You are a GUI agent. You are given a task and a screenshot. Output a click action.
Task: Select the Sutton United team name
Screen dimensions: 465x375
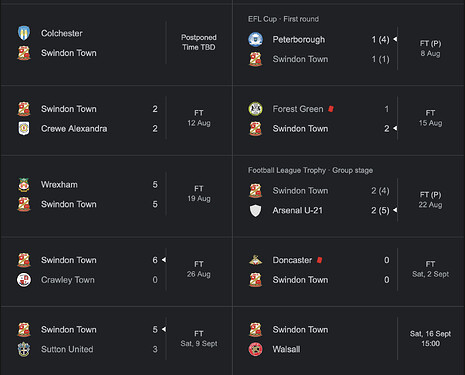tap(67, 349)
